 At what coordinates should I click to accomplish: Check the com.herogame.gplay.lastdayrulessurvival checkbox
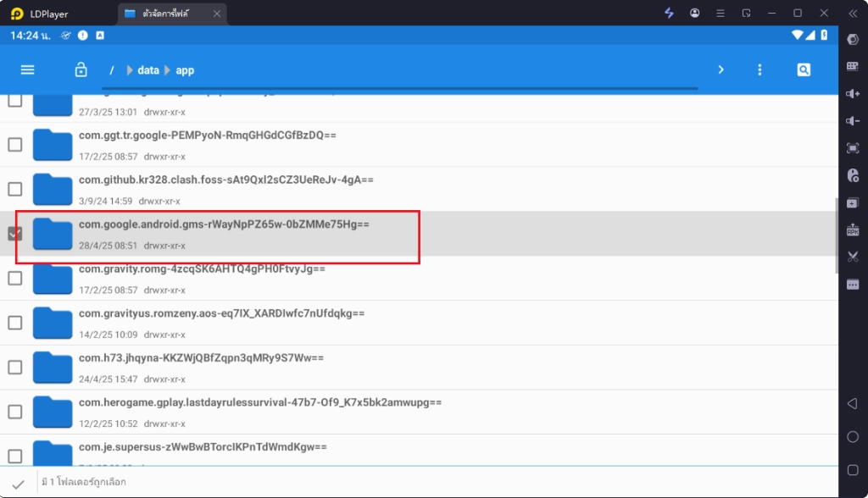15,412
